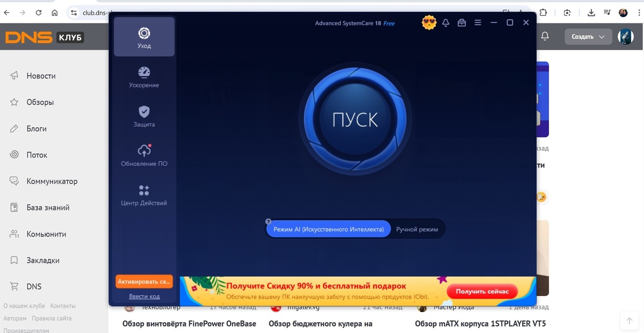Switch to the Ускорение tab
Viewport: 644px width, 333px height.
pos(144,77)
